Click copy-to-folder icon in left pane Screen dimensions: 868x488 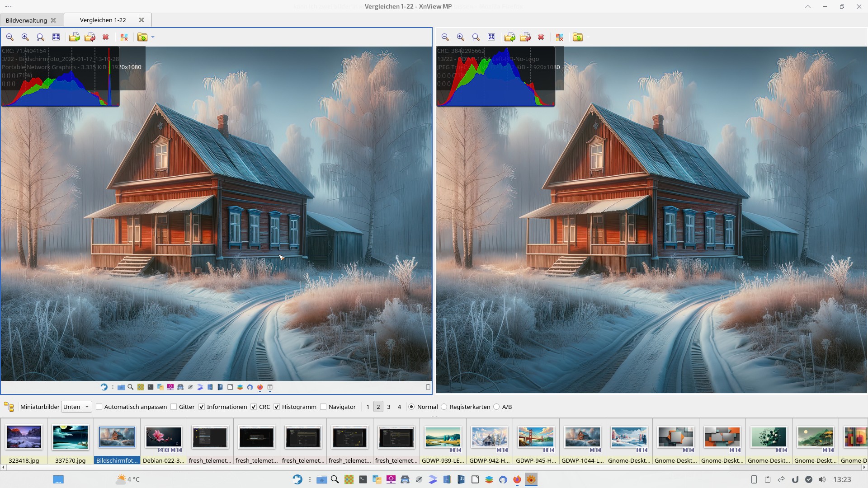click(x=75, y=37)
